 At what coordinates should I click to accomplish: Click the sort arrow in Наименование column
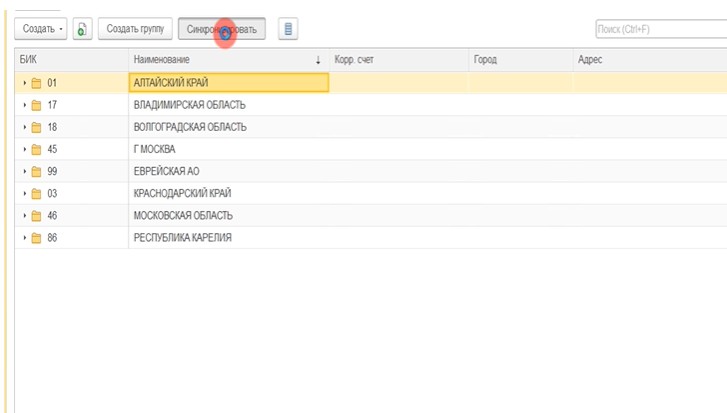coord(318,61)
